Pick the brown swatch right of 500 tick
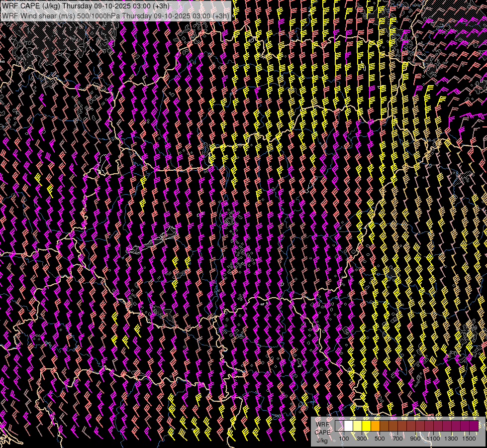Viewport: 487px width, 448px height. [x=384, y=426]
